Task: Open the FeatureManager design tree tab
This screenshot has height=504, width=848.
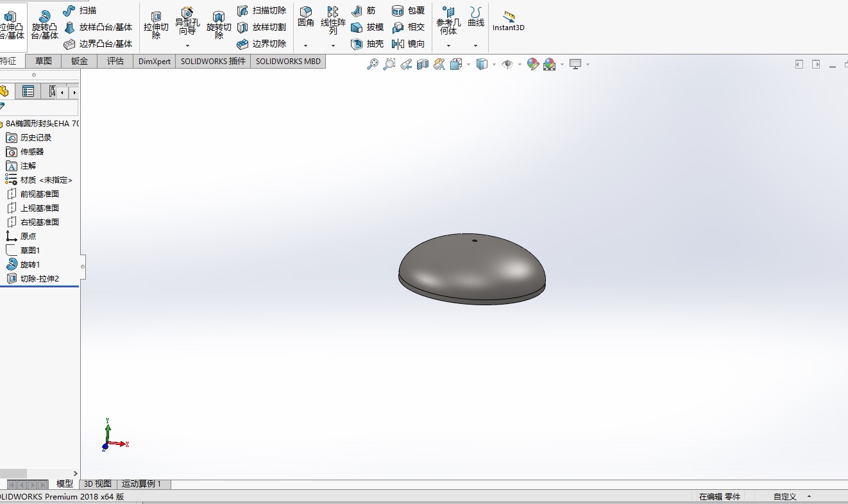Action: (4, 91)
